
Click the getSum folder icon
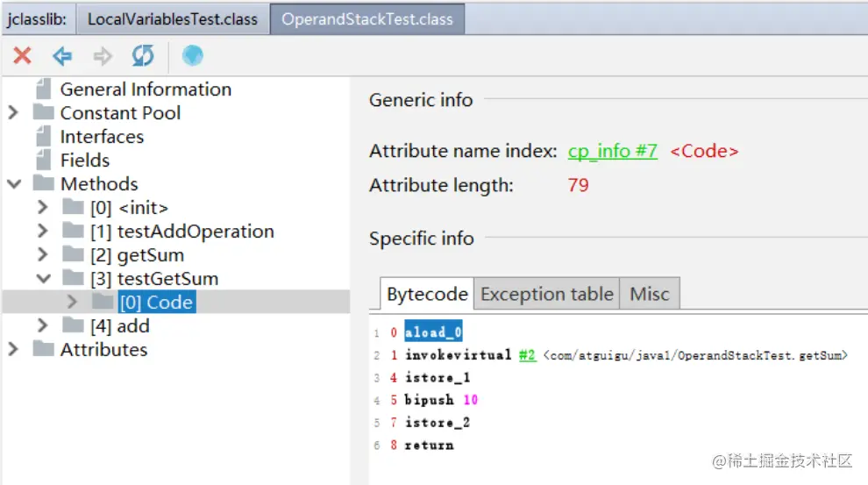(73, 254)
